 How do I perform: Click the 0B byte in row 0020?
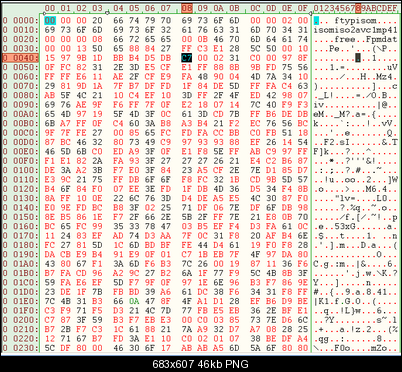(202, 39)
